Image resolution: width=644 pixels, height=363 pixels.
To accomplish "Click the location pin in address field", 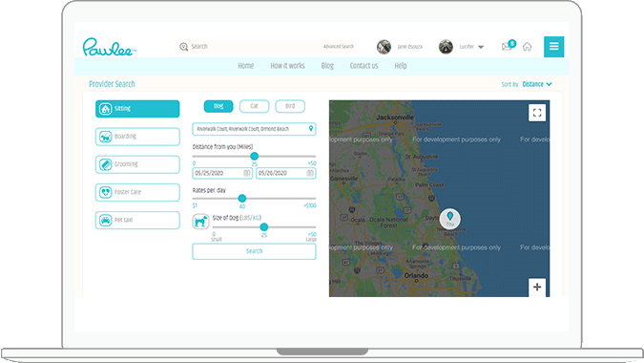I will click(311, 129).
